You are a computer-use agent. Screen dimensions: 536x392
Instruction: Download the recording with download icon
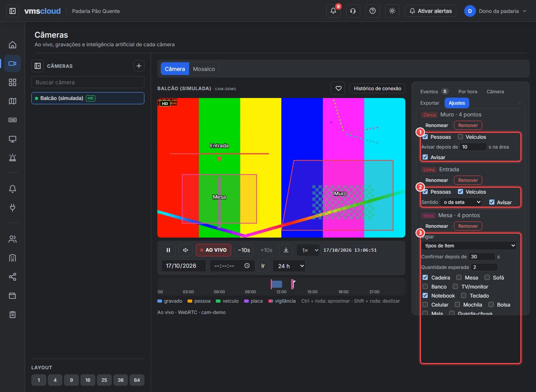[x=286, y=250]
